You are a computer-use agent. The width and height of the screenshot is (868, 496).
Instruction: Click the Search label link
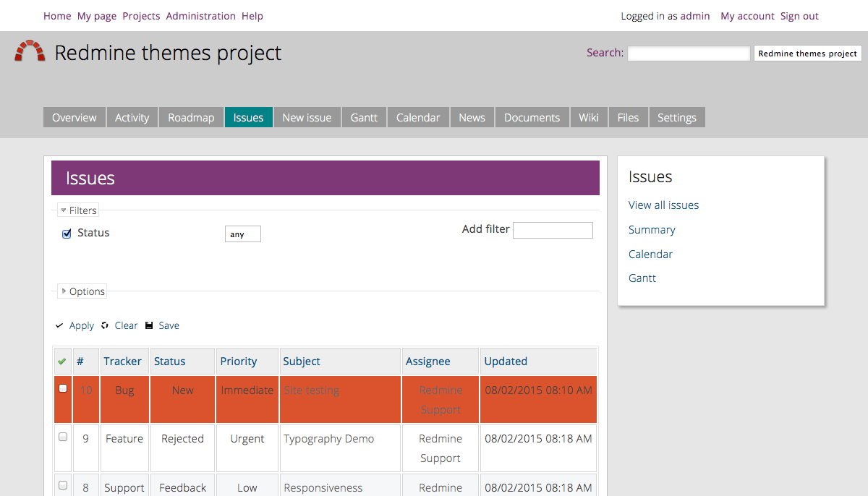coord(604,52)
